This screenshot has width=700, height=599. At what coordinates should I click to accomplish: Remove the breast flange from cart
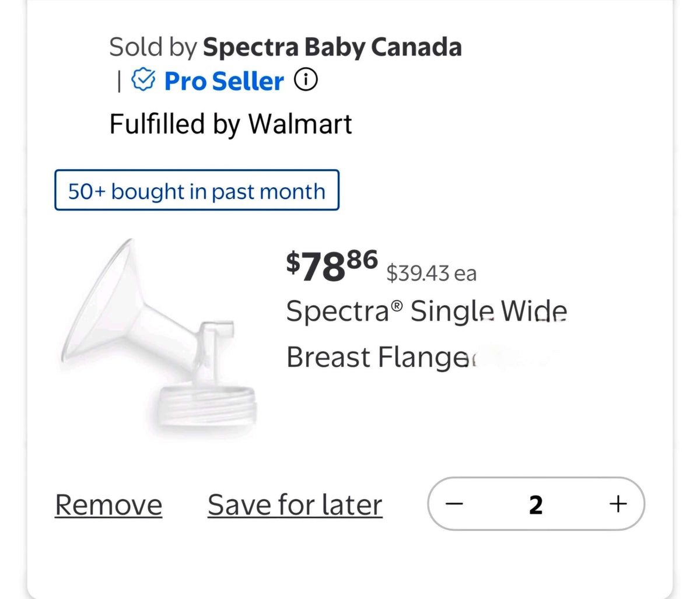point(108,505)
